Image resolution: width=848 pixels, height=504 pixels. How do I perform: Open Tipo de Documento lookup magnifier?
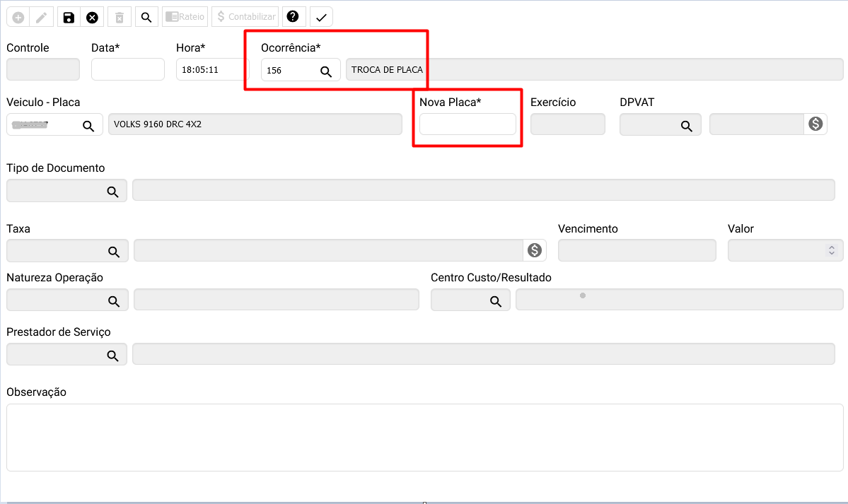[x=112, y=192]
